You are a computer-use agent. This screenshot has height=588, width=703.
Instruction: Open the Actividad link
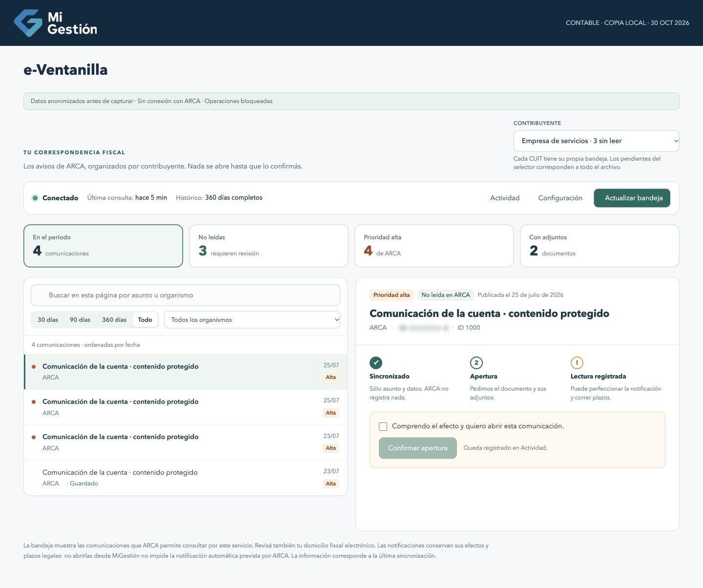click(x=505, y=198)
